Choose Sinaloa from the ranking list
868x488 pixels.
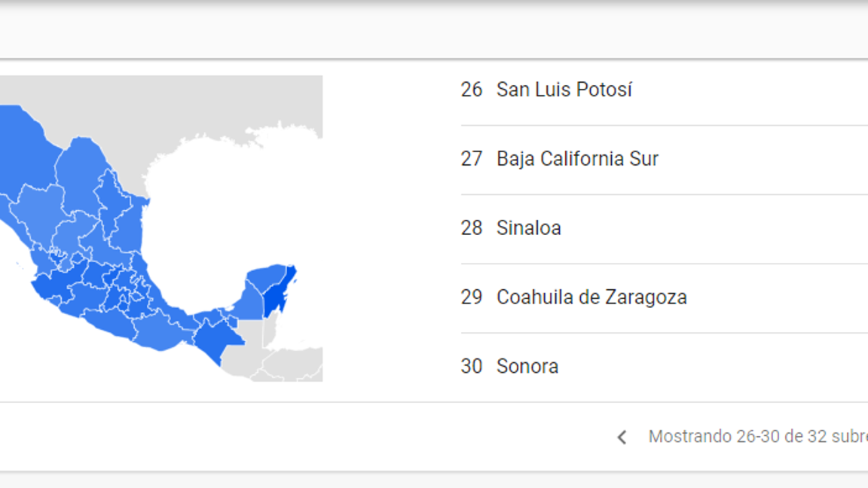[528, 228]
